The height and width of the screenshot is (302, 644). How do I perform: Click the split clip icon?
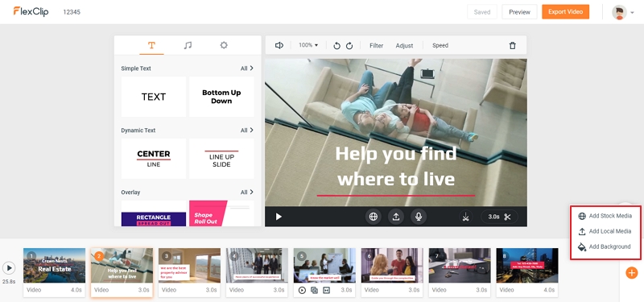[465, 217]
